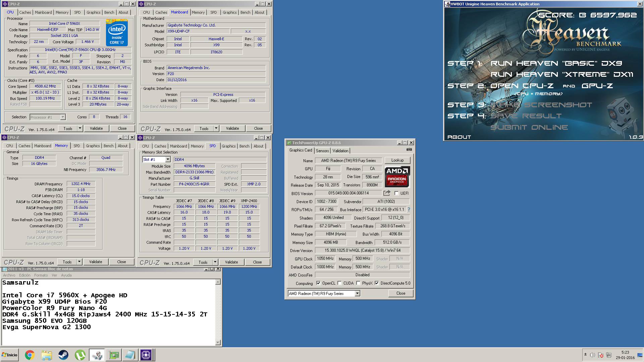Viewport: 644px width, 362px height.
Task: Click Bus Interface question mark in GPU-Z
Action: [409, 209]
